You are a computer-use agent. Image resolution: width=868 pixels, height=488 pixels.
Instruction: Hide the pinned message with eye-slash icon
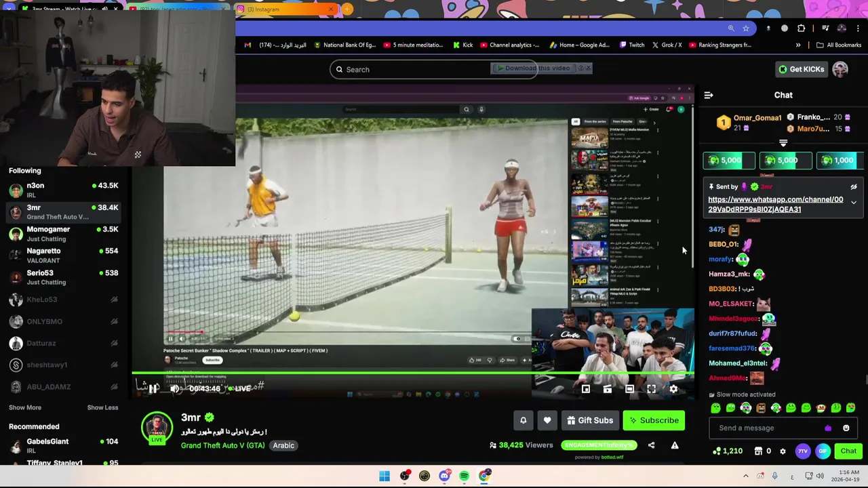(x=854, y=187)
